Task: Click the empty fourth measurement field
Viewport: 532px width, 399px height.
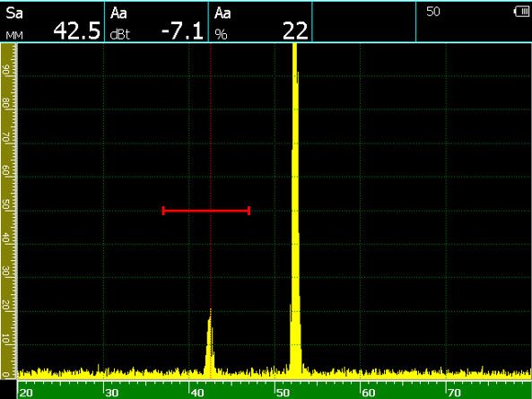Action: point(364,22)
